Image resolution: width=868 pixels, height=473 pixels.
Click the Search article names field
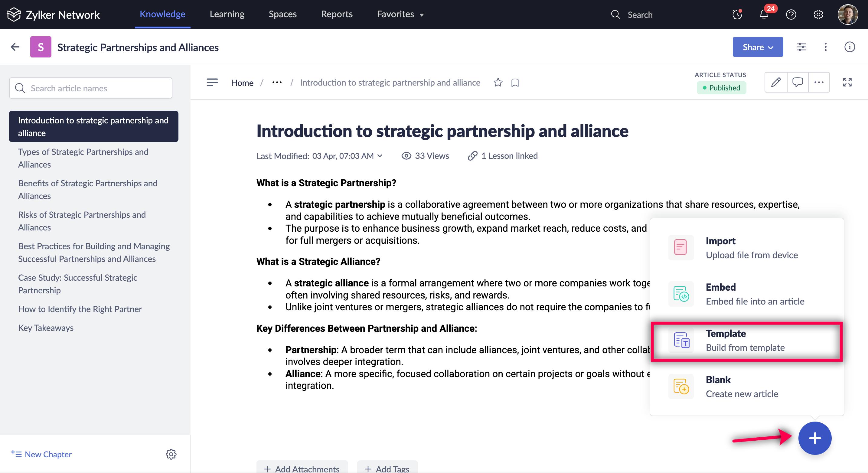(91, 88)
